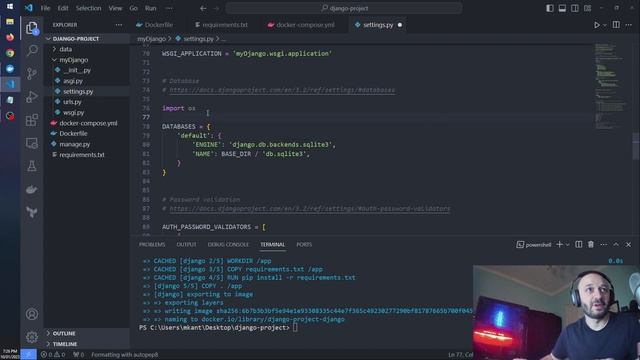
Task: Toggle the Secondary Side Bar layout icon
Action: [x=575, y=8]
